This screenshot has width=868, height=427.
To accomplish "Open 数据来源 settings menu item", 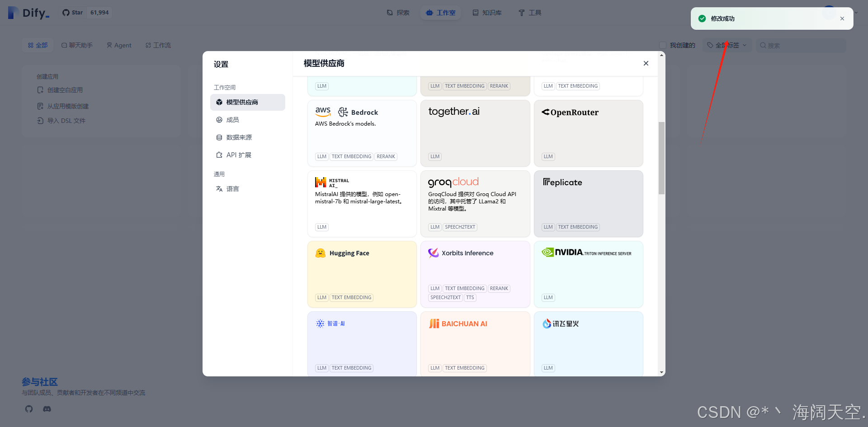I will 248,137.
